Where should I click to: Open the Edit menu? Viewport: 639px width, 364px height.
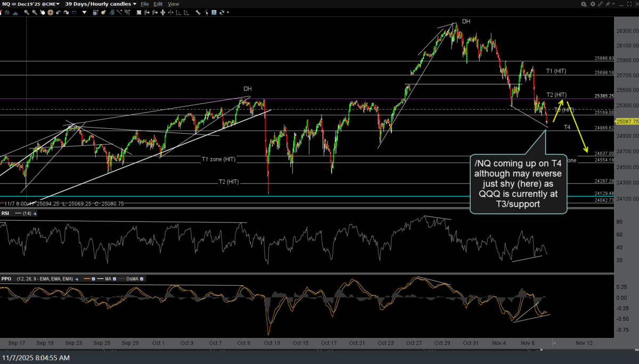[159, 4]
